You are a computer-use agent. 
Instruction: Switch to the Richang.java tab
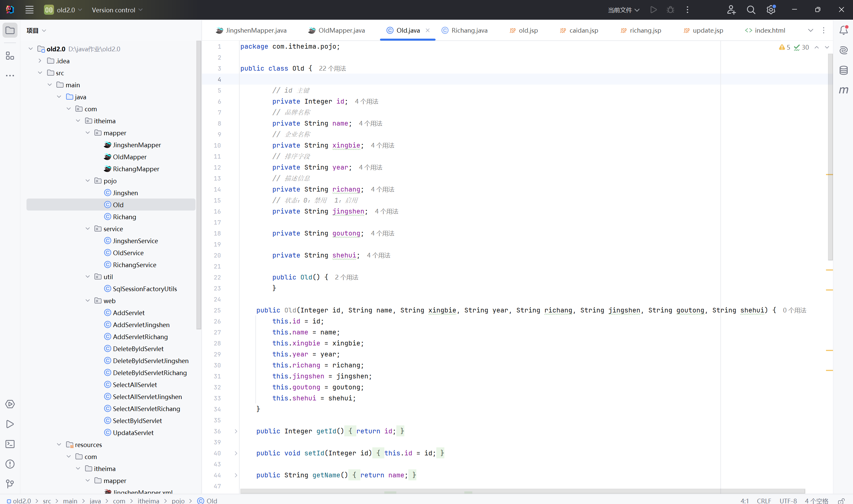(469, 31)
